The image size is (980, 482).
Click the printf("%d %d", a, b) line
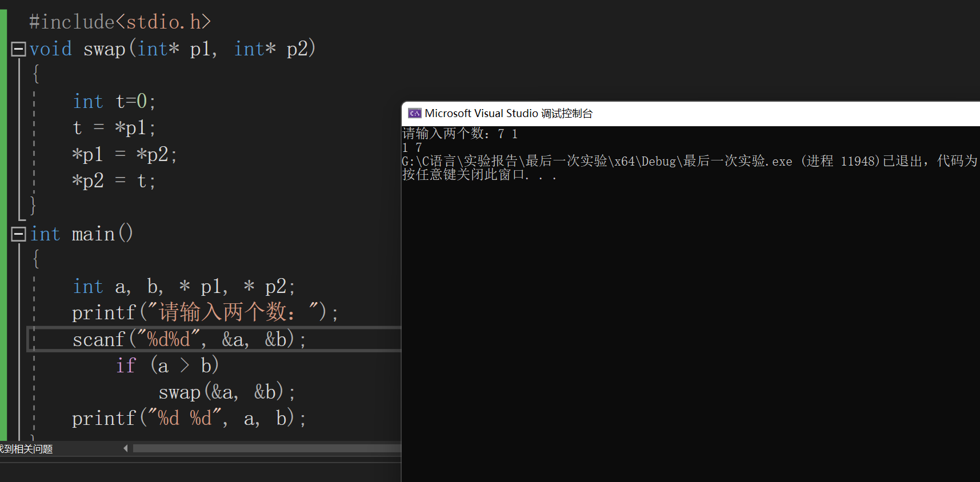(x=189, y=419)
